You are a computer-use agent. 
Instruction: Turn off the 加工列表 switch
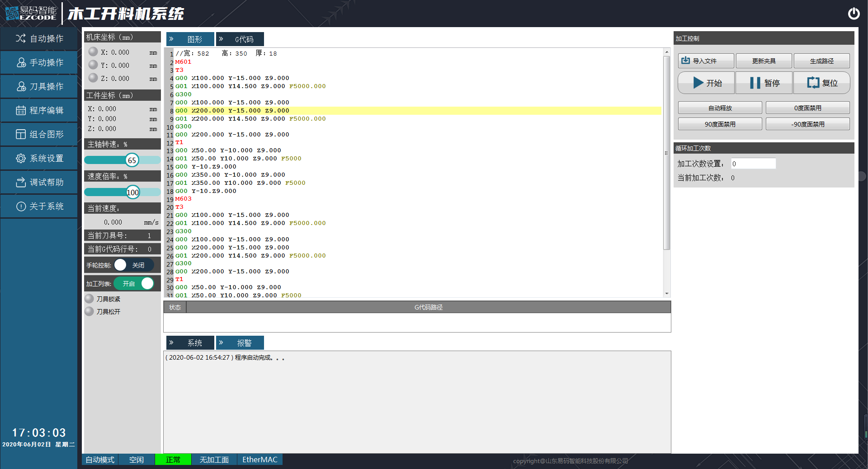click(x=134, y=283)
